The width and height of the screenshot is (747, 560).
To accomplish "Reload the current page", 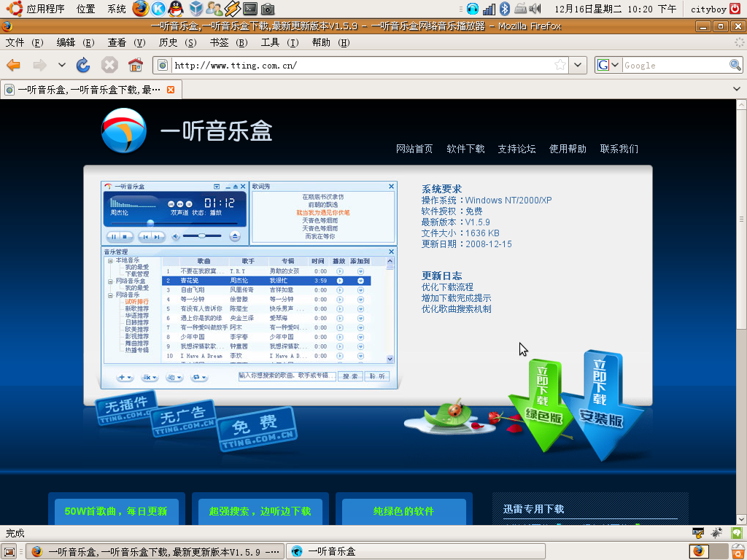I will [x=83, y=65].
